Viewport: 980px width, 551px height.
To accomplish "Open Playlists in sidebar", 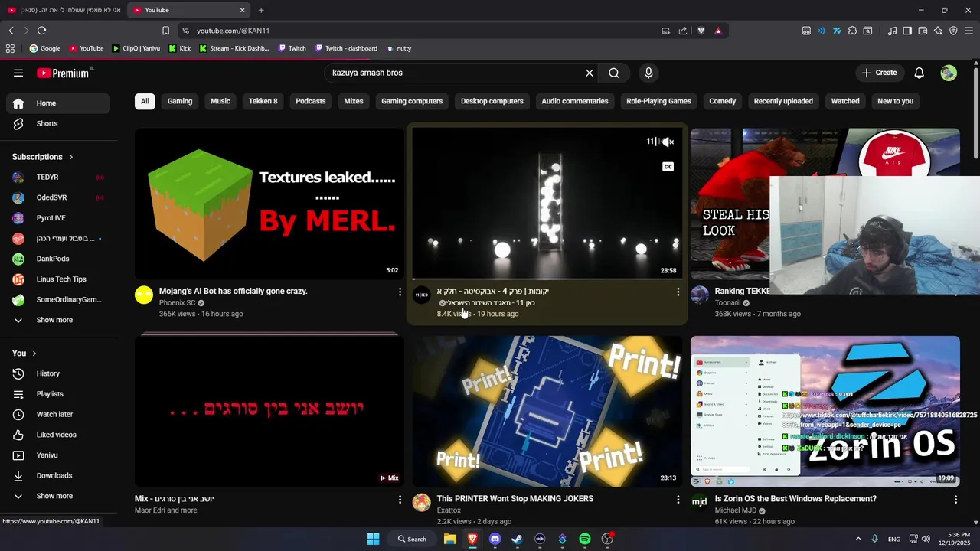I will pyautogui.click(x=58, y=394).
